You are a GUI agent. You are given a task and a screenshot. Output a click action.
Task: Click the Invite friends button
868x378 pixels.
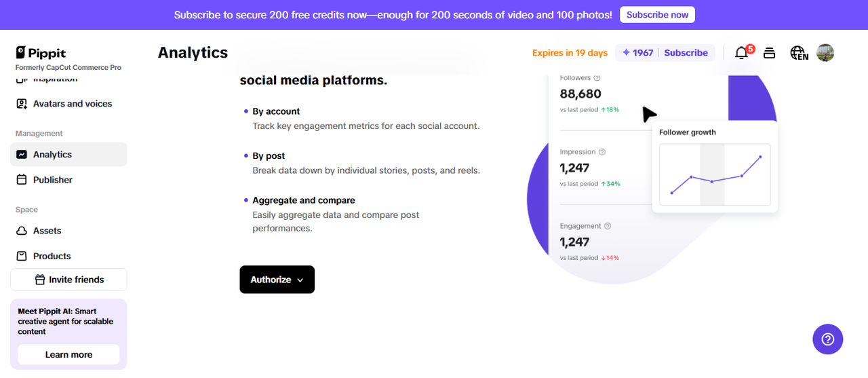(x=68, y=280)
